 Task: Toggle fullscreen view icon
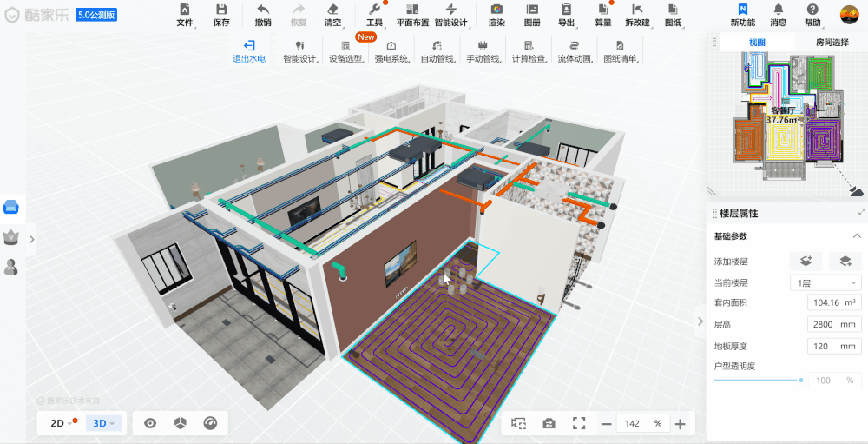tap(579, 423)
